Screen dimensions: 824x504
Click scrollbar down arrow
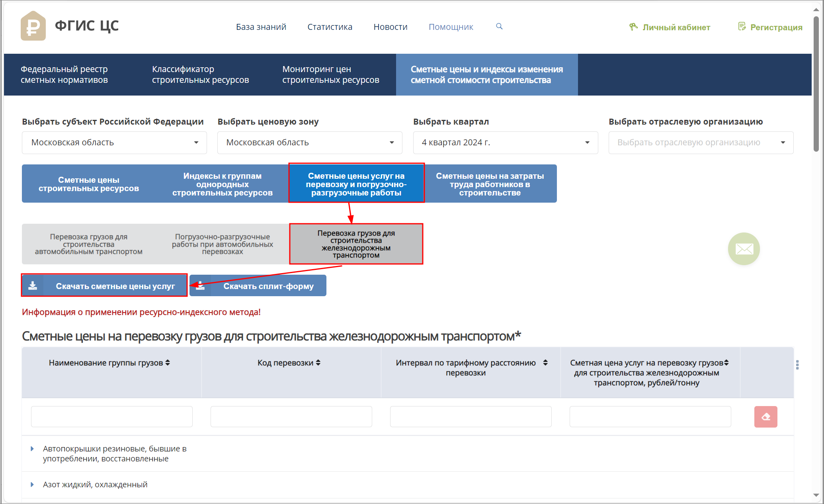(x=816, y=495)
